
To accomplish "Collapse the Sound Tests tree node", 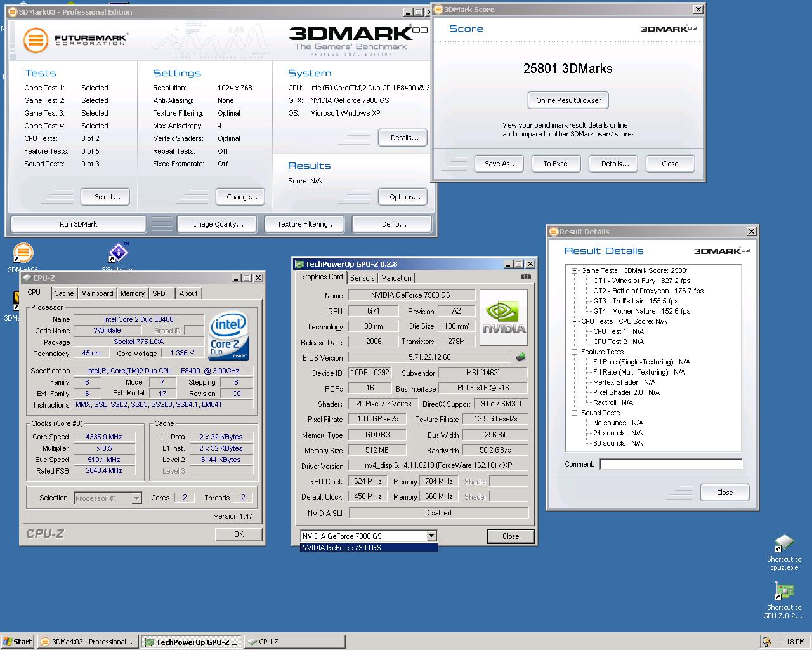I will [574, 413].
